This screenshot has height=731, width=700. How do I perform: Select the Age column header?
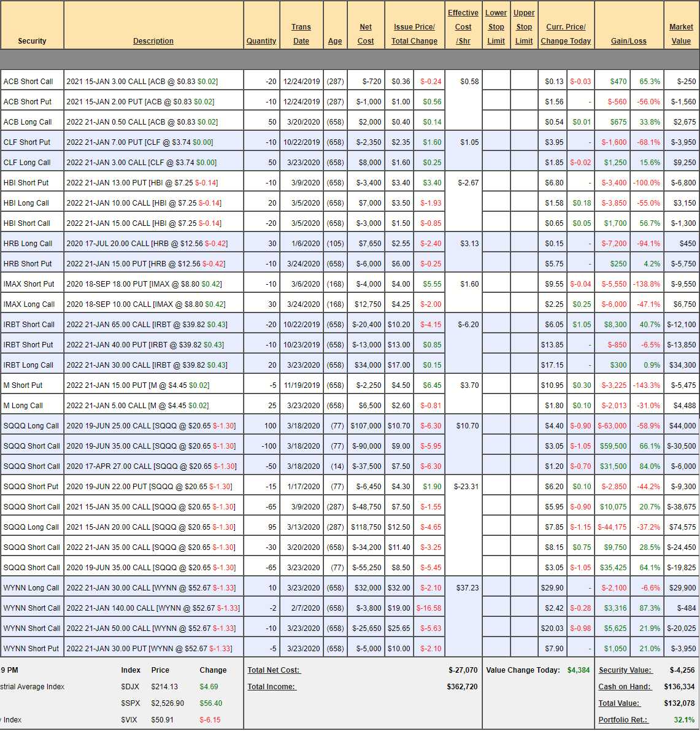tap(335, 41)
